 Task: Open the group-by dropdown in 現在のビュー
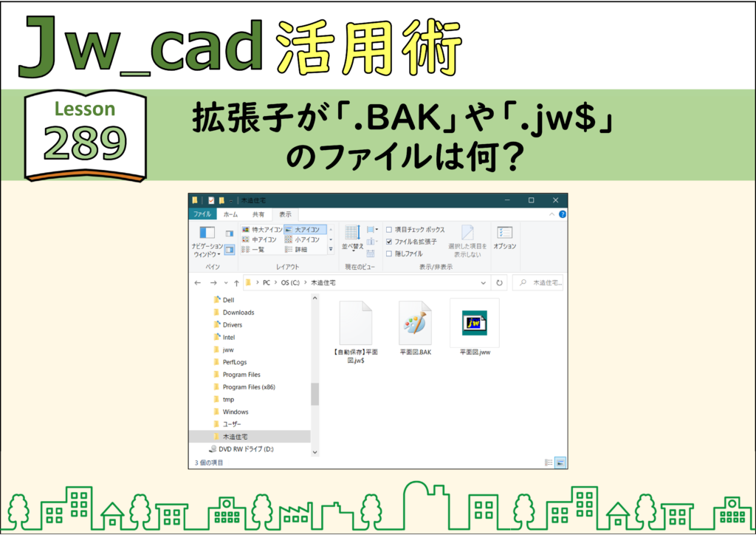pos(372,230)
